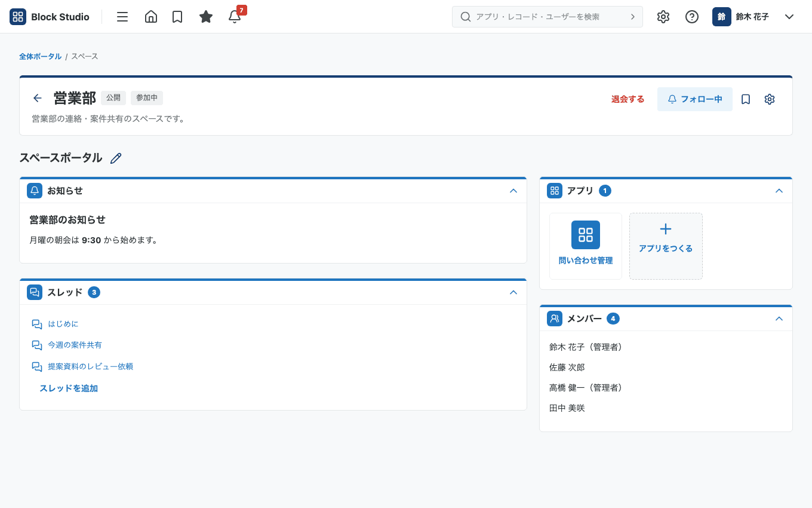Click the アプリ panel grid icon

[555, 191]
